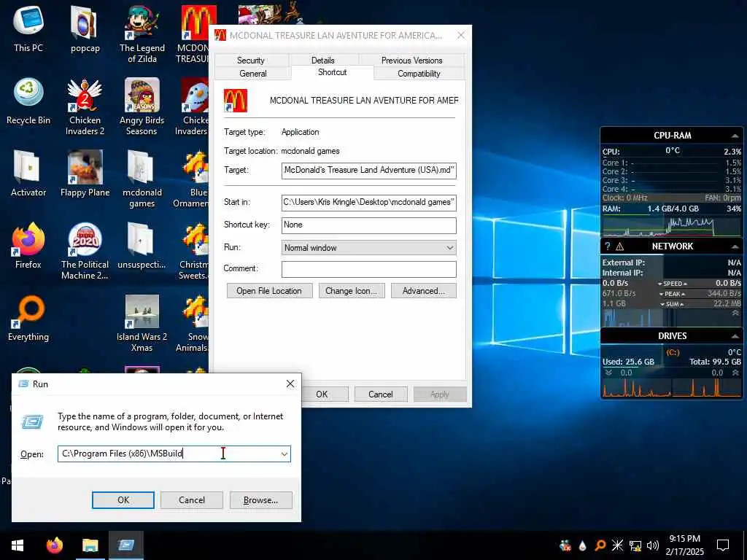
Task: Click the 'Total: 99.5 GB' drive text
Action: coord(715,362)
